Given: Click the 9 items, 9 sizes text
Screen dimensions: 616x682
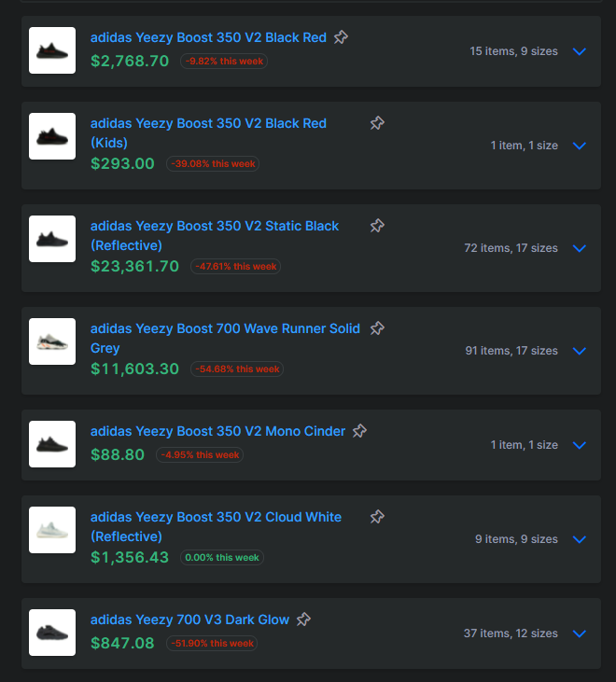Looking at the screenshot, I should point(516,539).
